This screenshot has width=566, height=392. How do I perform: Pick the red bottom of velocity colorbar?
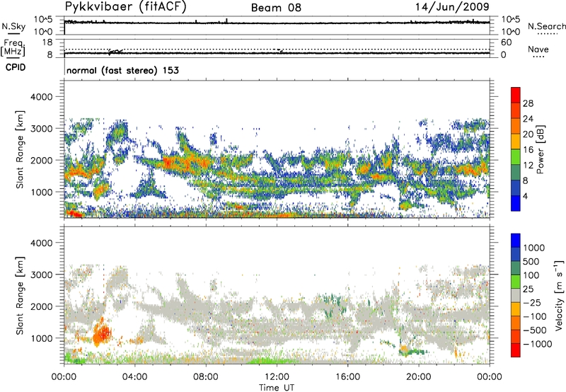(516, 350)
